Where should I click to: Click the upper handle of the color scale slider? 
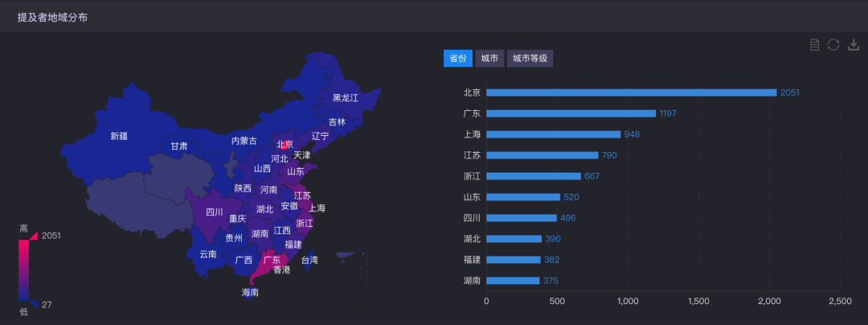33,236
